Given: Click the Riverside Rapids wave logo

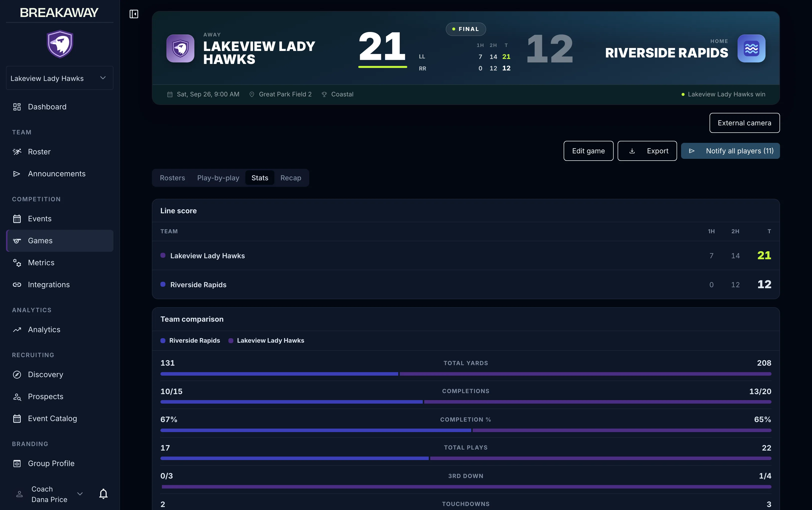Looking at the screenshot, I should click(751, 48).
